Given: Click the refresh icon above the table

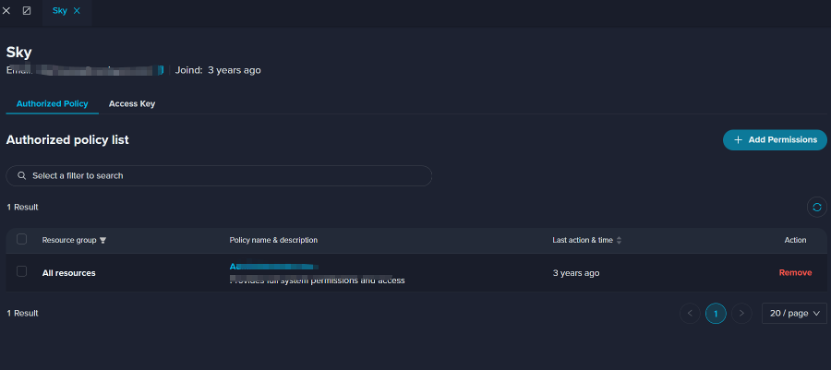Looking at the screenshot, I should 817,207.
